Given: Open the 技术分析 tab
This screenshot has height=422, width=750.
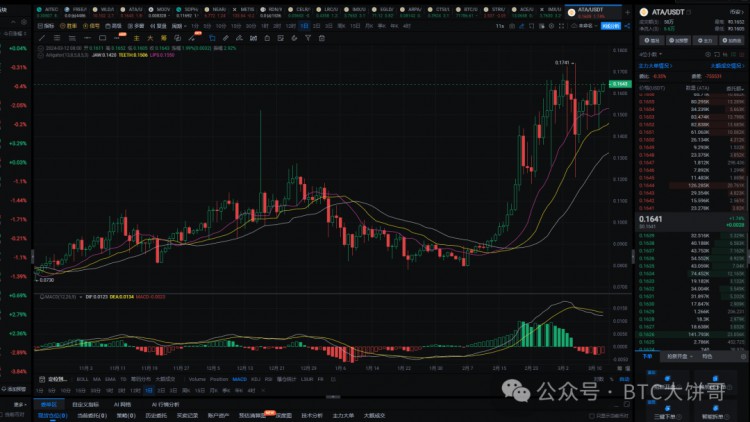Looking at the screenshot, I should 312,415.
